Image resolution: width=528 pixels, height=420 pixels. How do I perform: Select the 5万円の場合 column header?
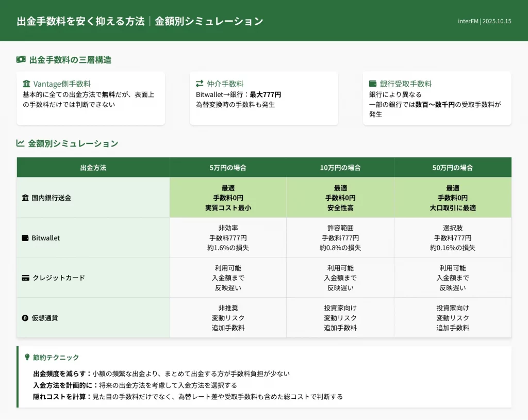(x=228, y=168)
